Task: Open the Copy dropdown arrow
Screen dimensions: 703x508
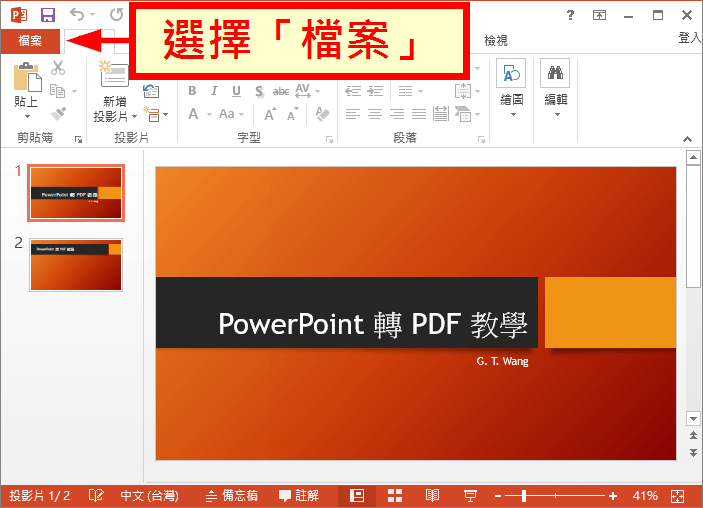Action: click(74, 91)
